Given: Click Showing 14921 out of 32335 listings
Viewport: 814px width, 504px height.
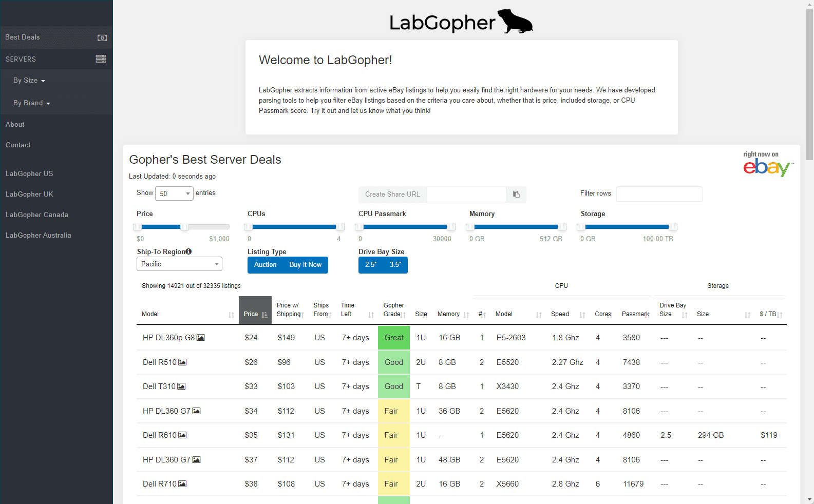Looking at the screenshot, I should pyautogui.click(x=191, y=286).
